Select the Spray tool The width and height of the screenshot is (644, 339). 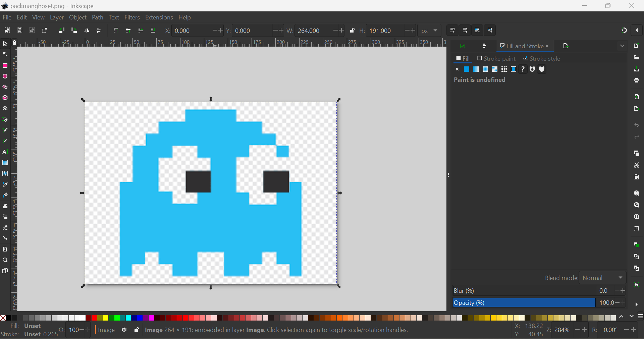5,217
